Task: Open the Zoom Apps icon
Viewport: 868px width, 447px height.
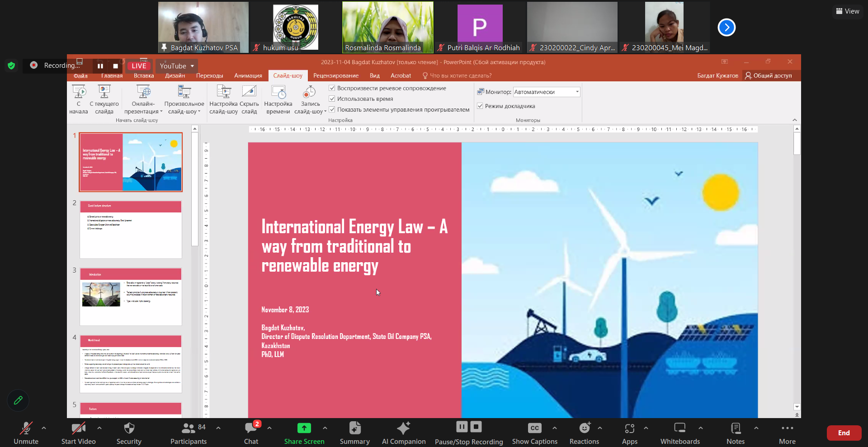Action: tap(630, 428)
